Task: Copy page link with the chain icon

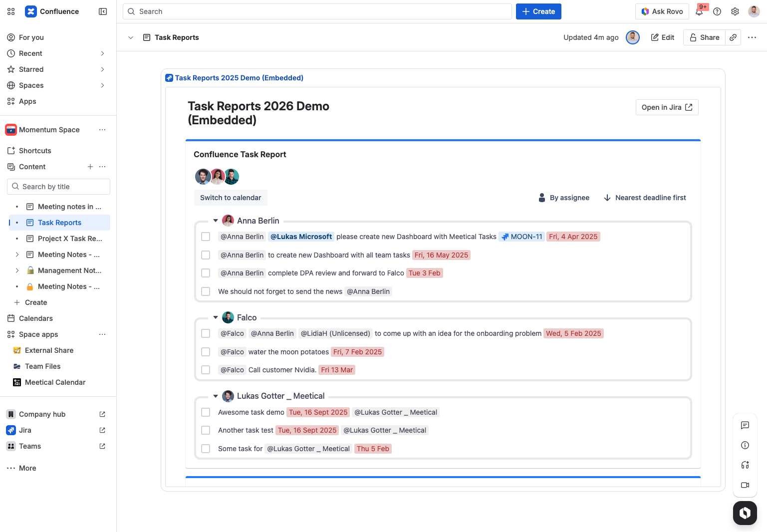Action: (x=733, y=37)
